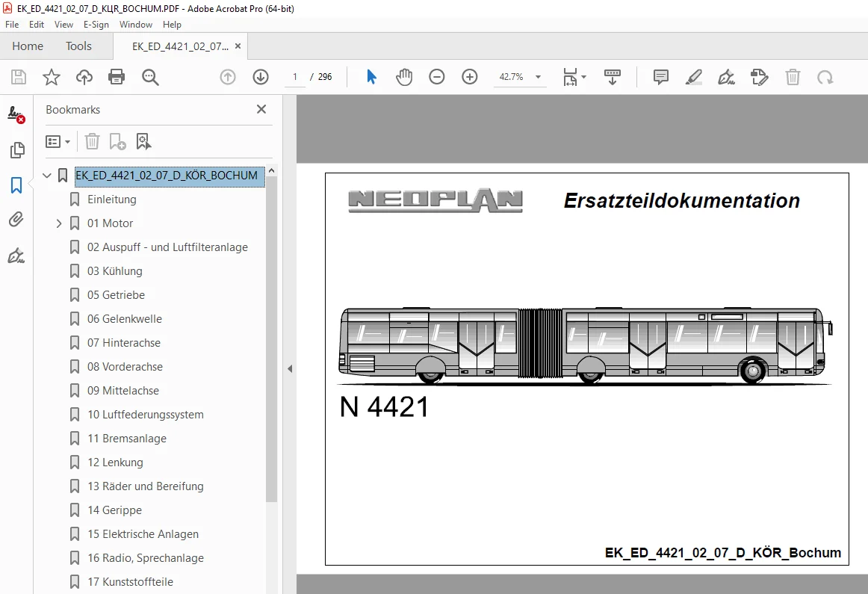Click the fit page scrolling icon
868x594 pixels.
tap(570, 77)
